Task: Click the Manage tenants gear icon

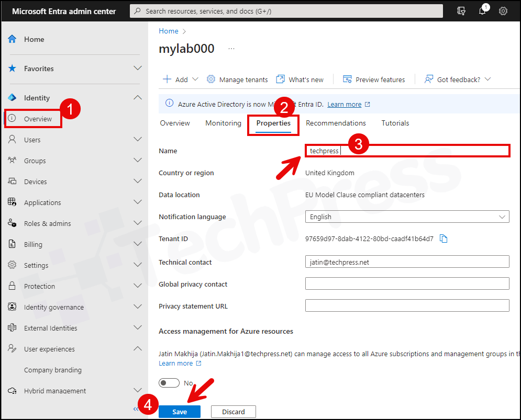Action: [x=210, y=79]
